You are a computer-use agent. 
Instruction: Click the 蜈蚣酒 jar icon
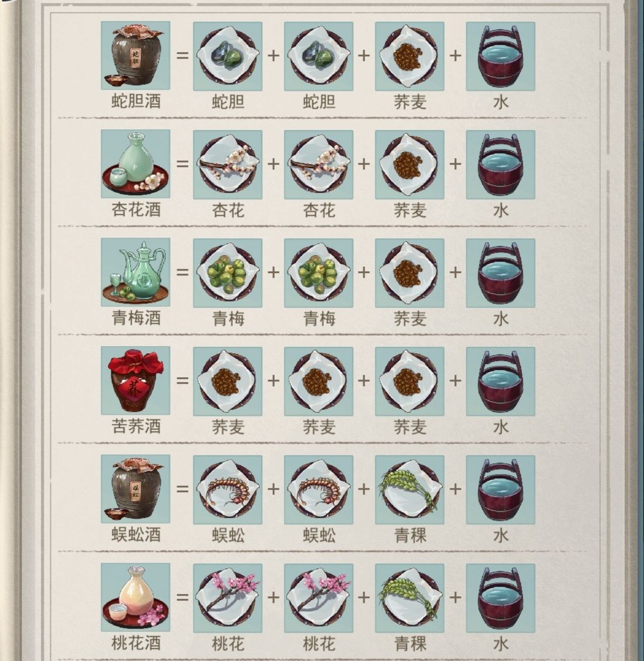(x=135, y=489)
